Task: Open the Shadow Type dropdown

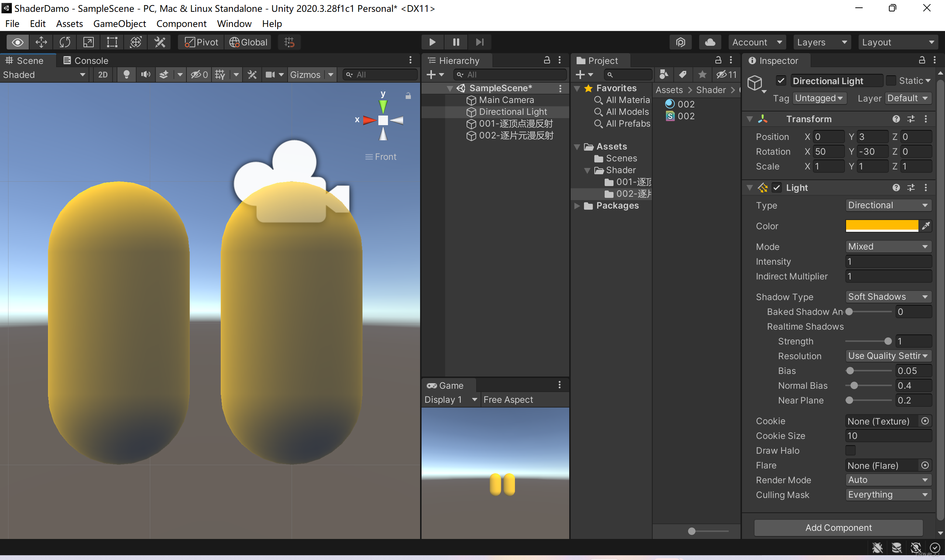Action: 888,296
